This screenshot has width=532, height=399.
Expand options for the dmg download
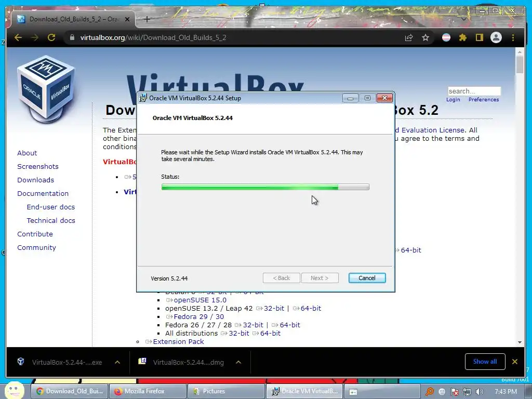click(238, 362)
